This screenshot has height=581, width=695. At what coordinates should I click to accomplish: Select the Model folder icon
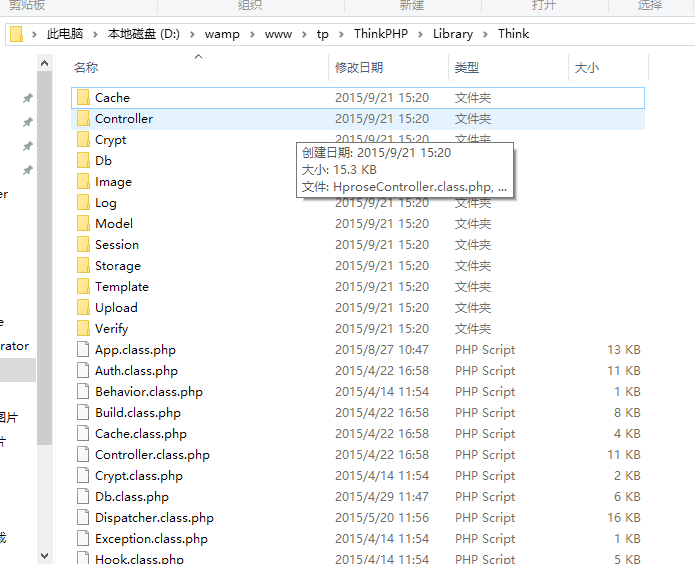(x=83, y=223)
